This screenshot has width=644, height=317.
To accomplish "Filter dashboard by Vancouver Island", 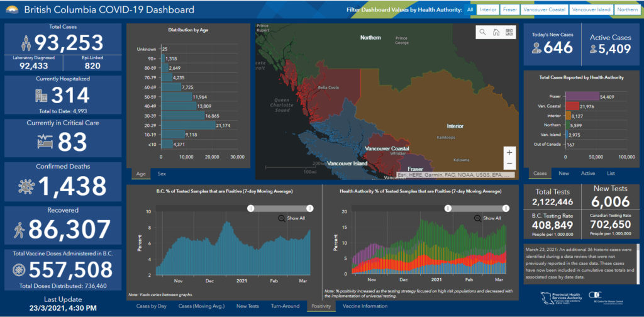I will tap(592, 10).
